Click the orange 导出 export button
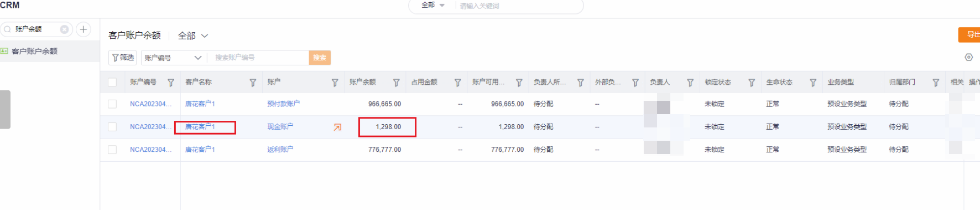 (x=969, y=35)
